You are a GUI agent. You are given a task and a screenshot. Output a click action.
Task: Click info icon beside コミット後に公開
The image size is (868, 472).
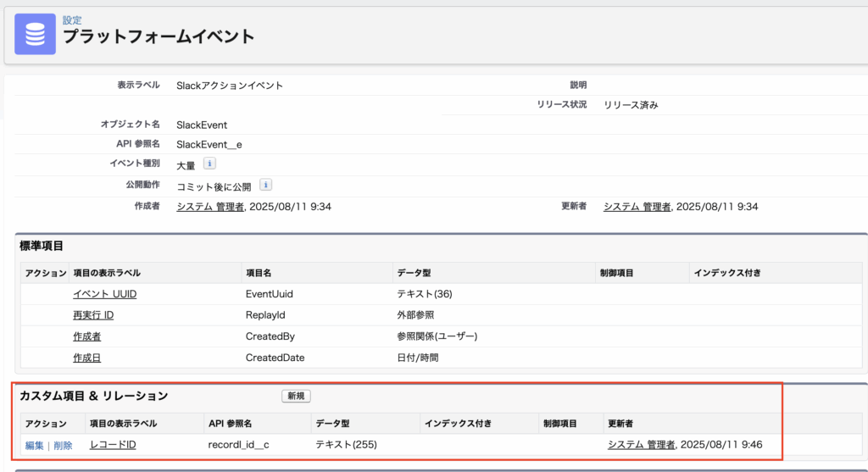click(265, 186)
